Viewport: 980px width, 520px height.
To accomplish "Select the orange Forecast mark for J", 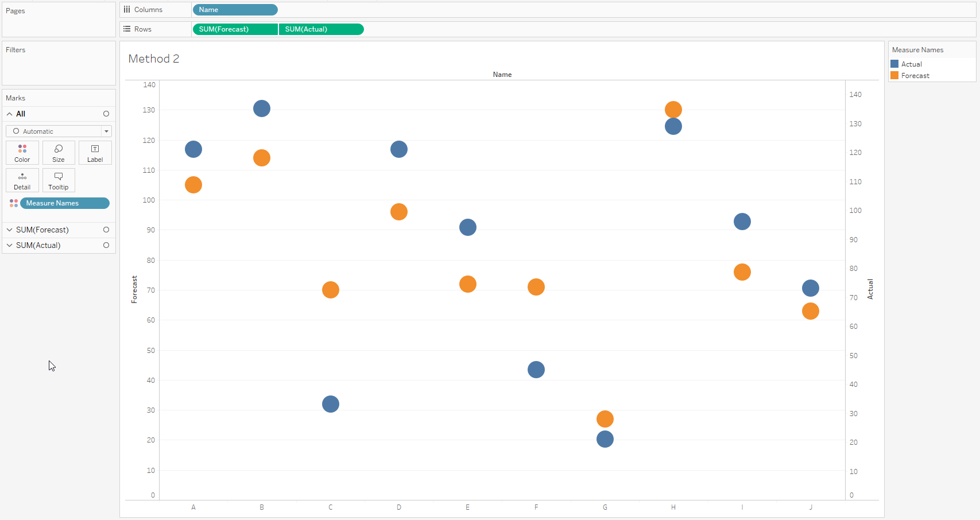I will coord(811,311).
